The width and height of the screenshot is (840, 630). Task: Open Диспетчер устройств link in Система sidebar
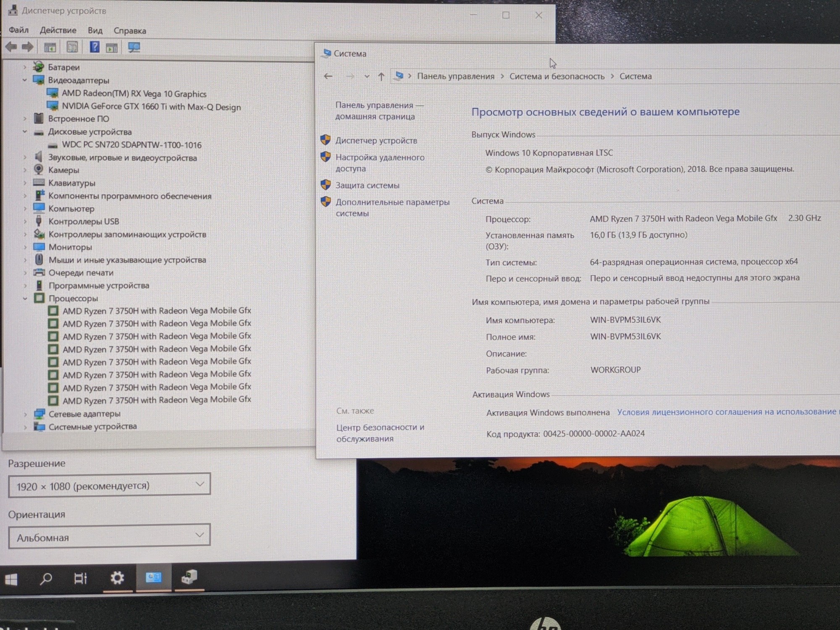[376, 141]
